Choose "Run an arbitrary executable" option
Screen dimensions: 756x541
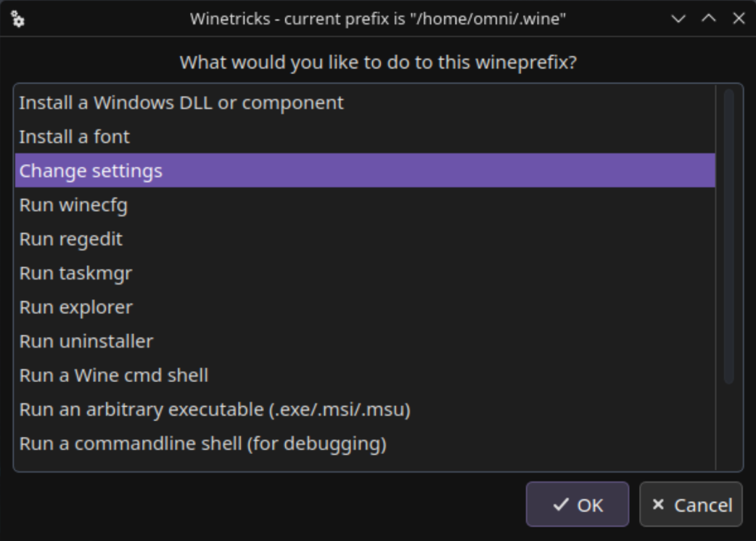click(x=215, y=410)
